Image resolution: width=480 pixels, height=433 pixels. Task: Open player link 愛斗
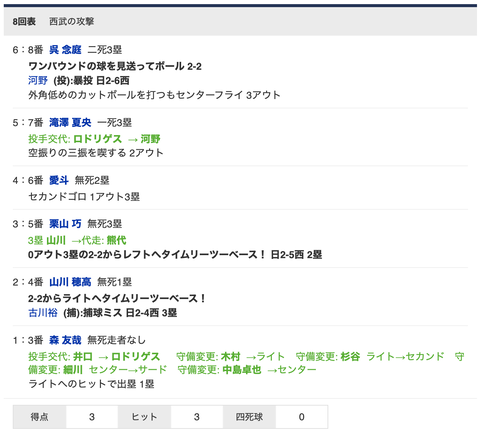59,181
